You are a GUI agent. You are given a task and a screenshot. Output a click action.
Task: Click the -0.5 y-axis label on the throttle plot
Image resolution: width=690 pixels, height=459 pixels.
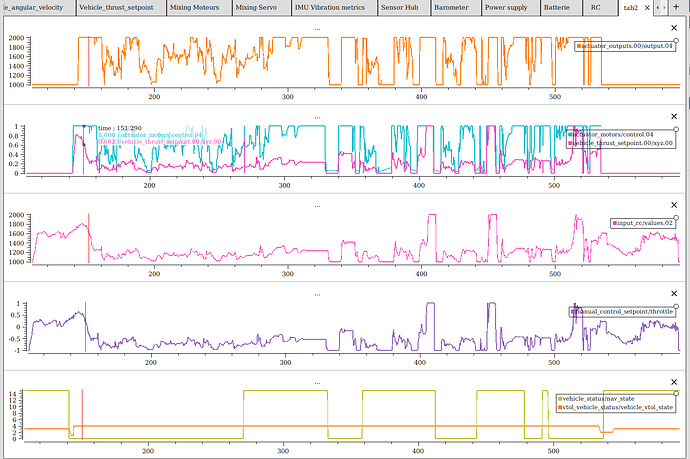point(15,339)
